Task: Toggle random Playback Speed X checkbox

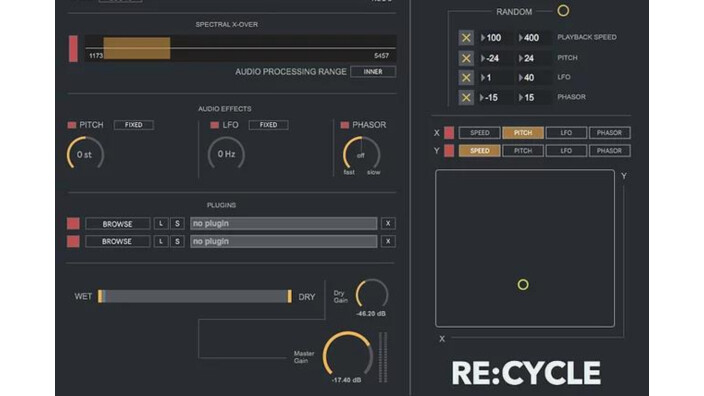Action: pyautogui.click(x=466, y=38)
